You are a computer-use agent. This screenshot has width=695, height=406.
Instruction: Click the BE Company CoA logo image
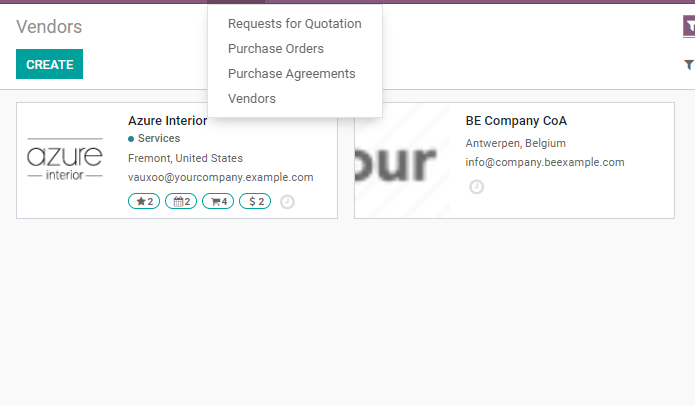click(x=402, y=160)
